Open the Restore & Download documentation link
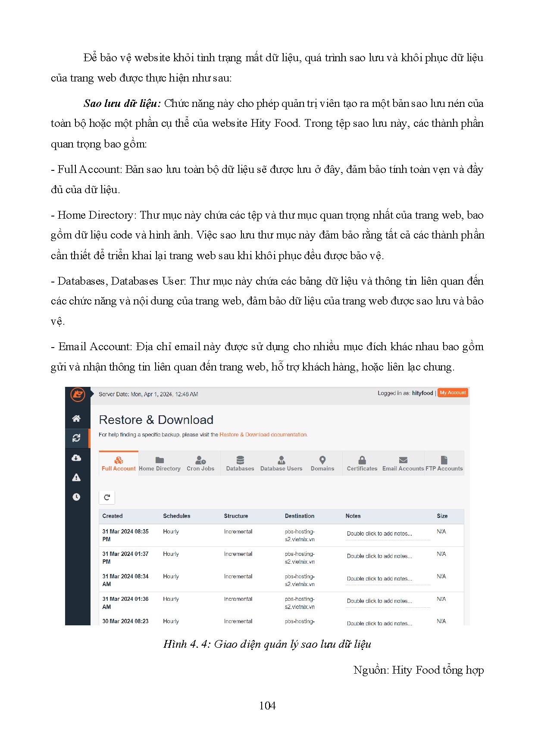The image size is (535, 756). click(x=263, y=435)
